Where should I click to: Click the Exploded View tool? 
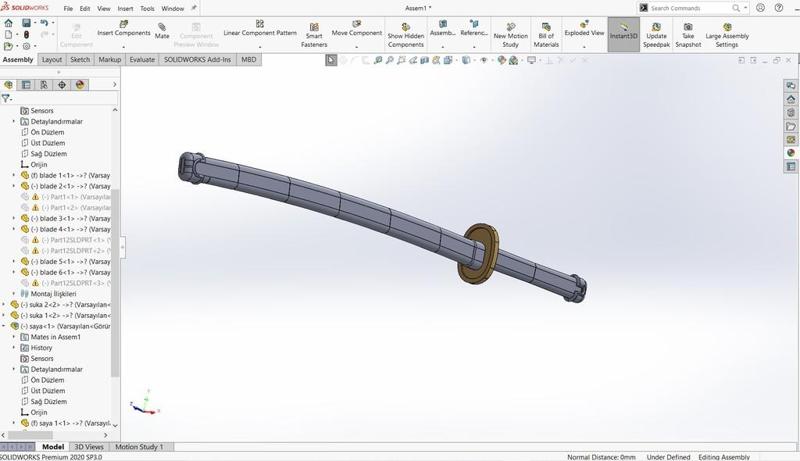pyautogui.click(x=584, y=29)
